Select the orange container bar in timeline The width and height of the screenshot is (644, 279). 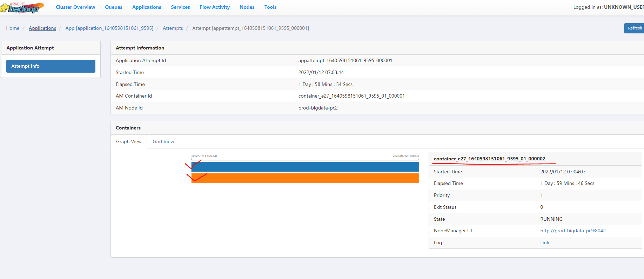pyautogui.click(x=305, y=178)
